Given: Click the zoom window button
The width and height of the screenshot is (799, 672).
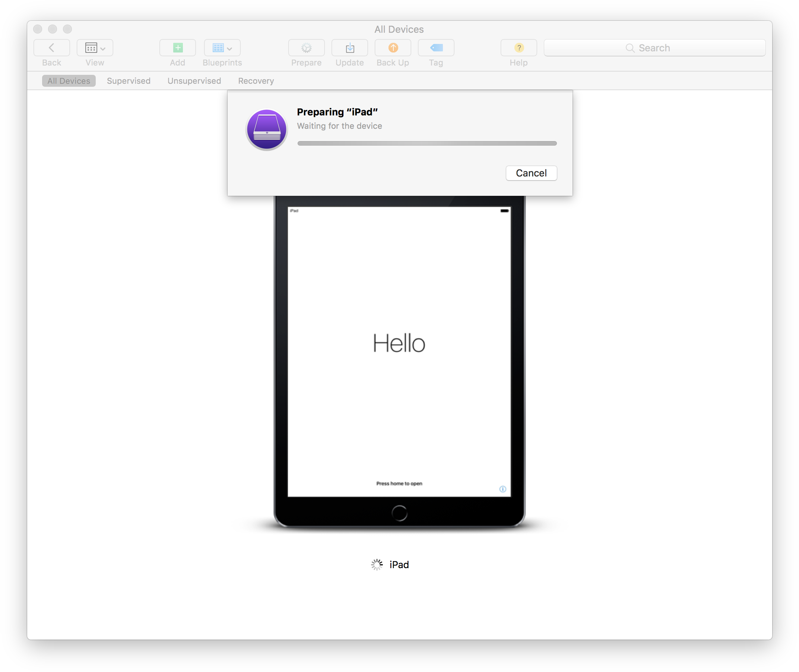Looking at the screenshot, I should [67, 29].
